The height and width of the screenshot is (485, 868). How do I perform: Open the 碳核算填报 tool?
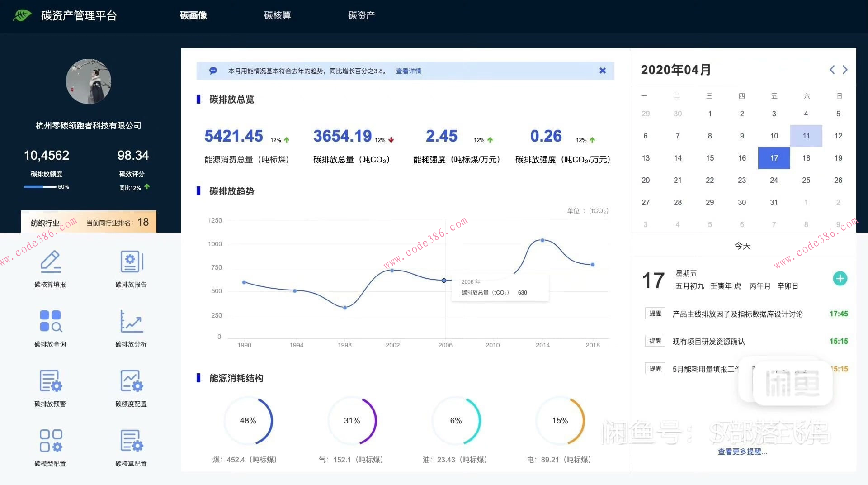(50, 269)
